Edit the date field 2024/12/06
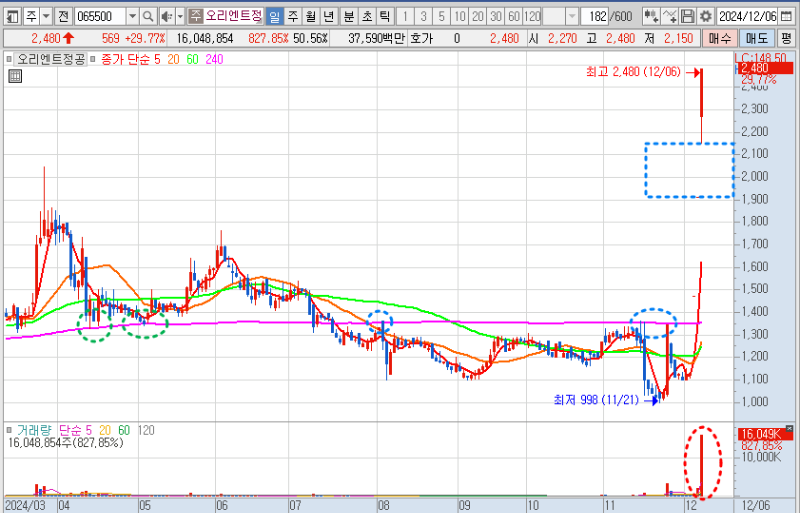 coord(747,17)
